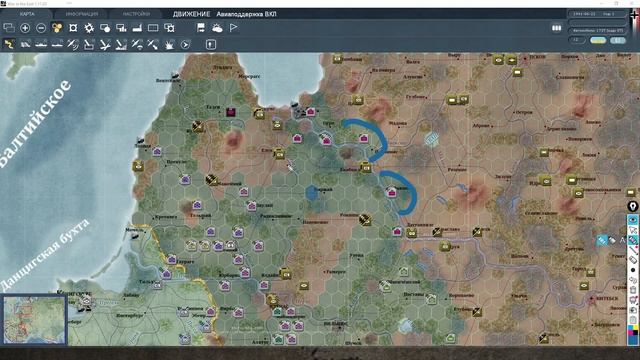Viewport: 640px width, 360px height.
Task: Select the air mode icon with dome
Action: point(137,44)
